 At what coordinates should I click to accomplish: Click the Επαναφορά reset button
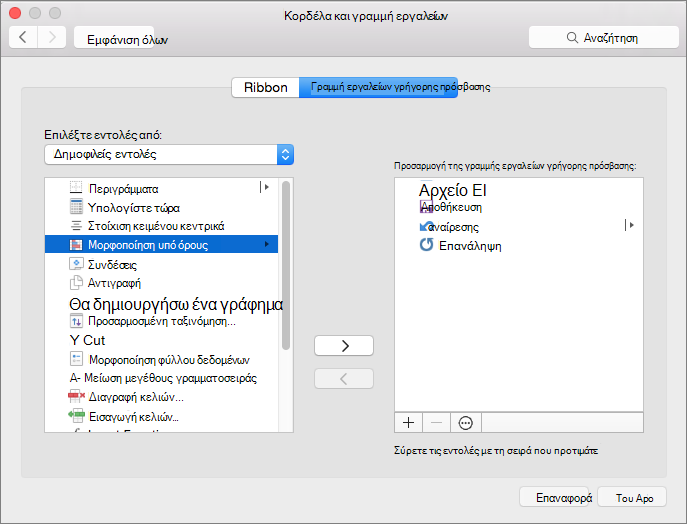click(x=554, y=497)
